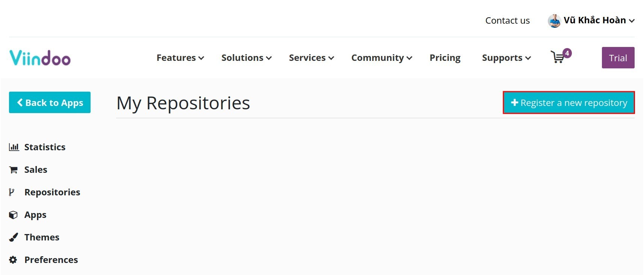The image size is (644, 275).
Task: Expand the Supports menu chevron
Action: (528, 59)
